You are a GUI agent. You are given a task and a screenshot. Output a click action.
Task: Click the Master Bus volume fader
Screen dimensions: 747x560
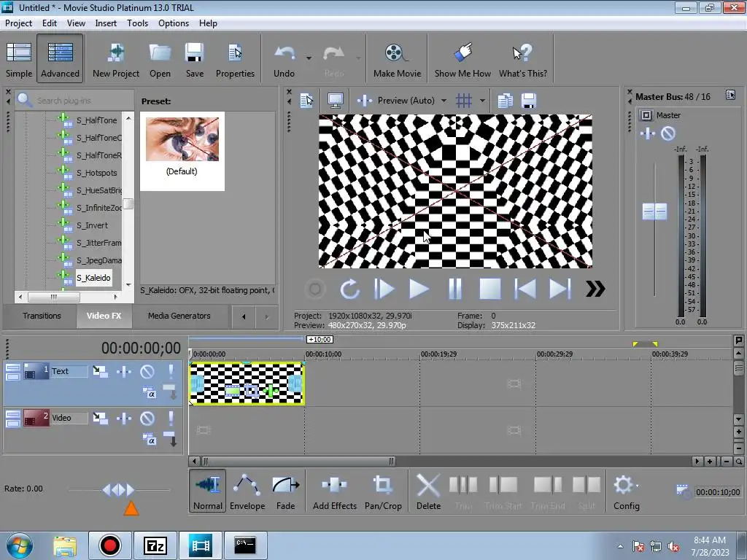(654, 211)
